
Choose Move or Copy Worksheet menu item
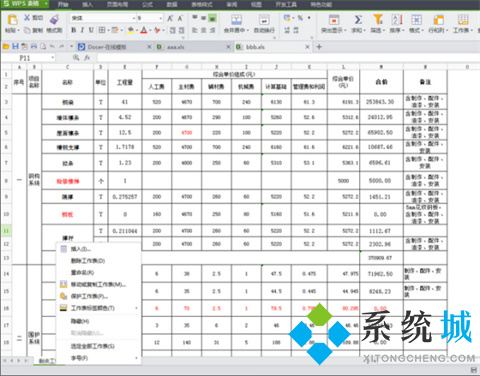click(x=99, y=284)
